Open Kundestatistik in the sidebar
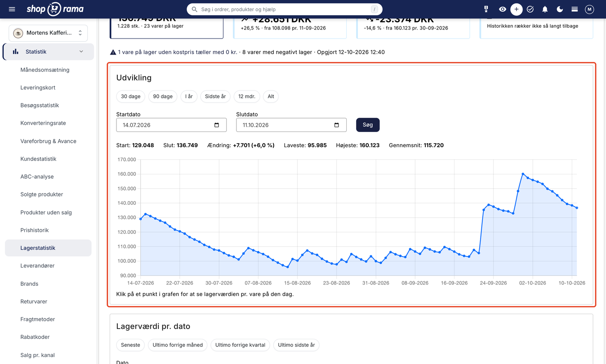The image size is (606, 364). point(38,159)
